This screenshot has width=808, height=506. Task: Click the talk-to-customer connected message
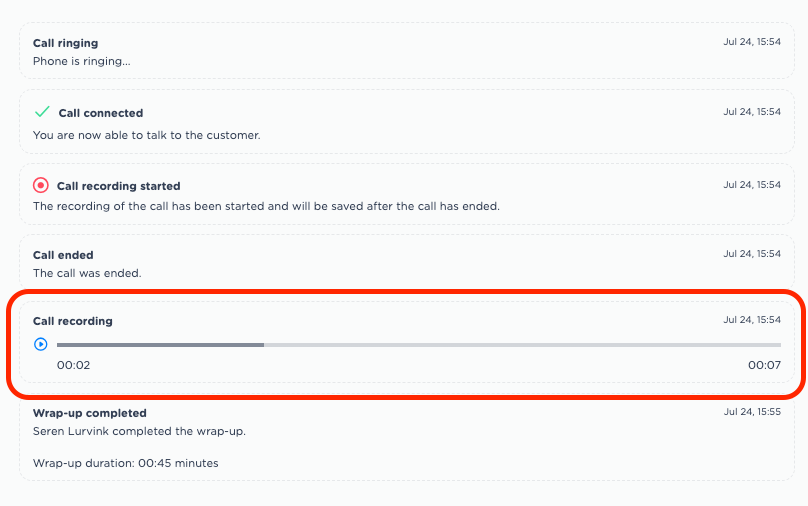(x=147, y=134)
